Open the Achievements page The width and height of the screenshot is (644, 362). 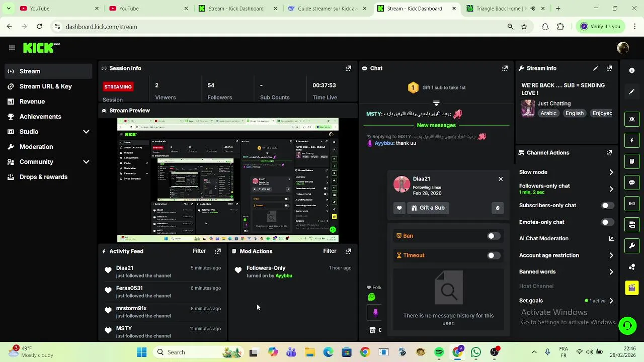(x=48, y=117)
